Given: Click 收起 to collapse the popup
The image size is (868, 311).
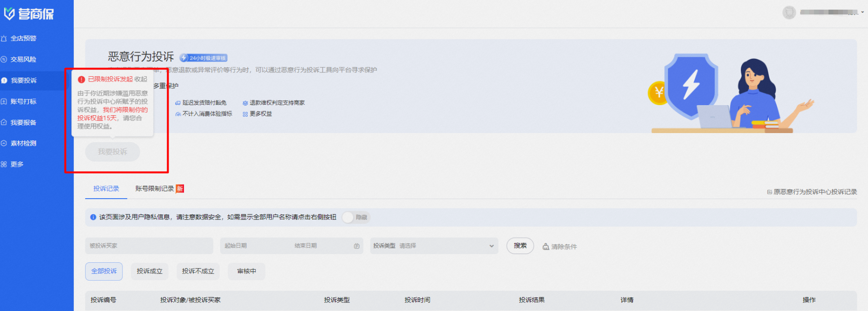Looking at the screenshot, I should pyautogui.click(x=141, y=80).
